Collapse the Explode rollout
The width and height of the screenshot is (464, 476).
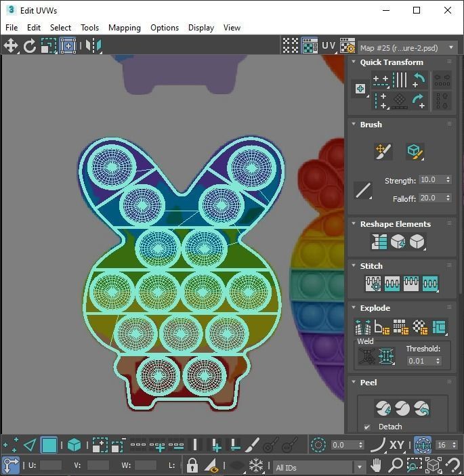[x=354, y=307]
